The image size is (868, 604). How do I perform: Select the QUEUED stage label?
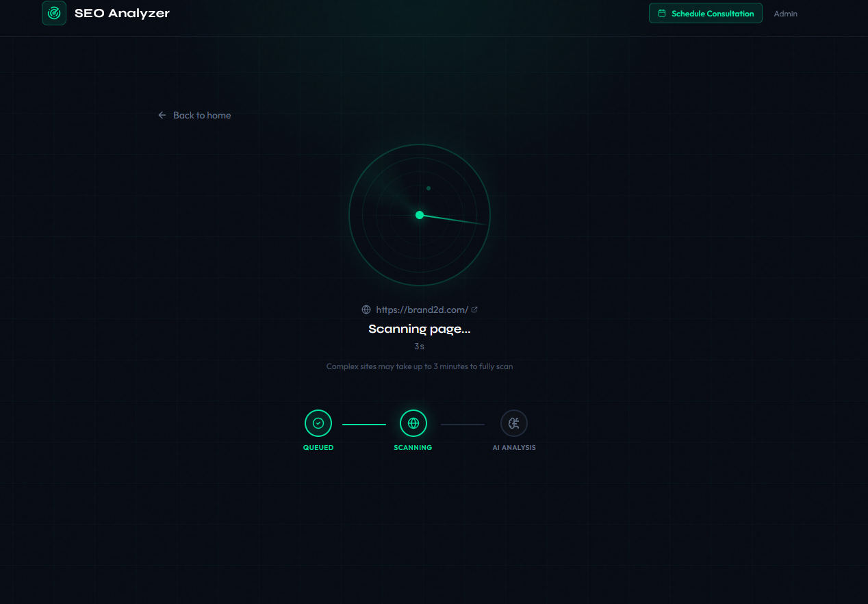318,447
